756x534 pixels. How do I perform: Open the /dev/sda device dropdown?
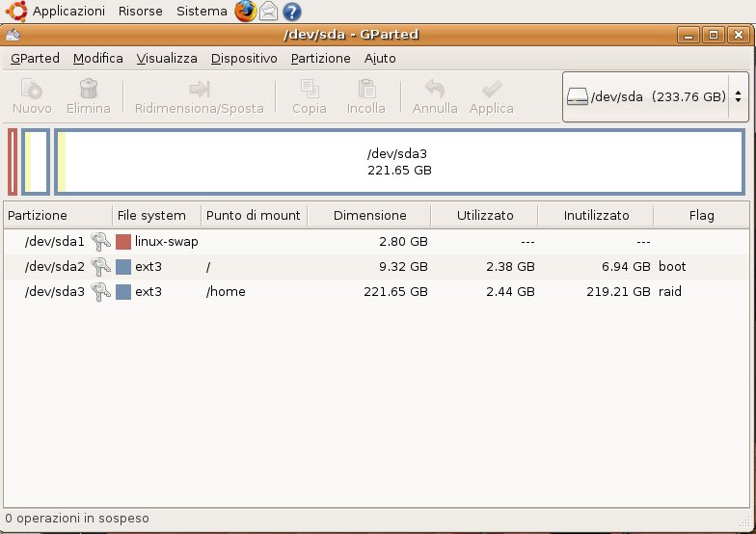656,96
